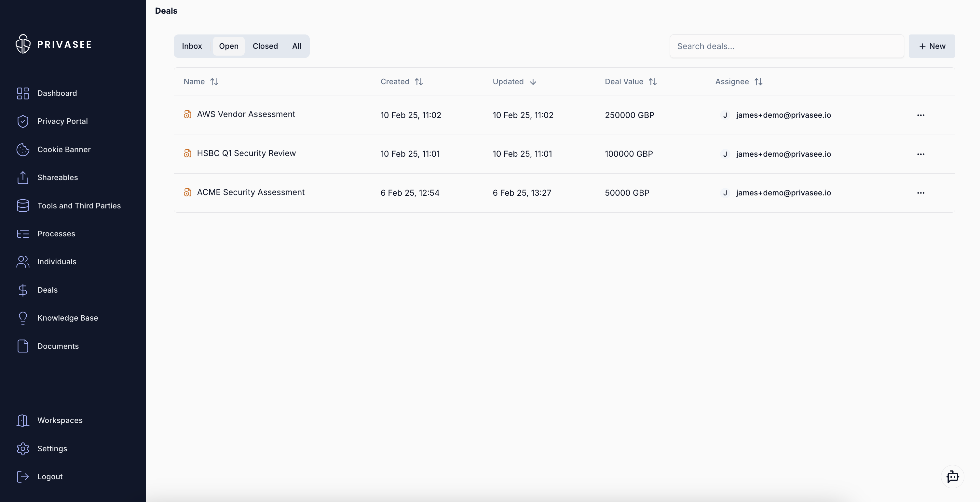Switch to the Inbox tab

[x=192, y=46]
